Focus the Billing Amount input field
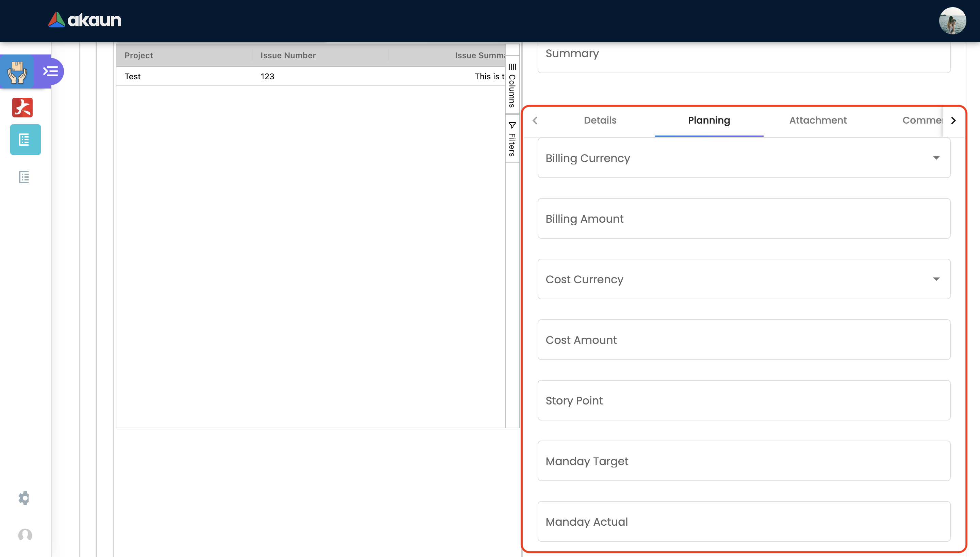 [x=744, y=219]
